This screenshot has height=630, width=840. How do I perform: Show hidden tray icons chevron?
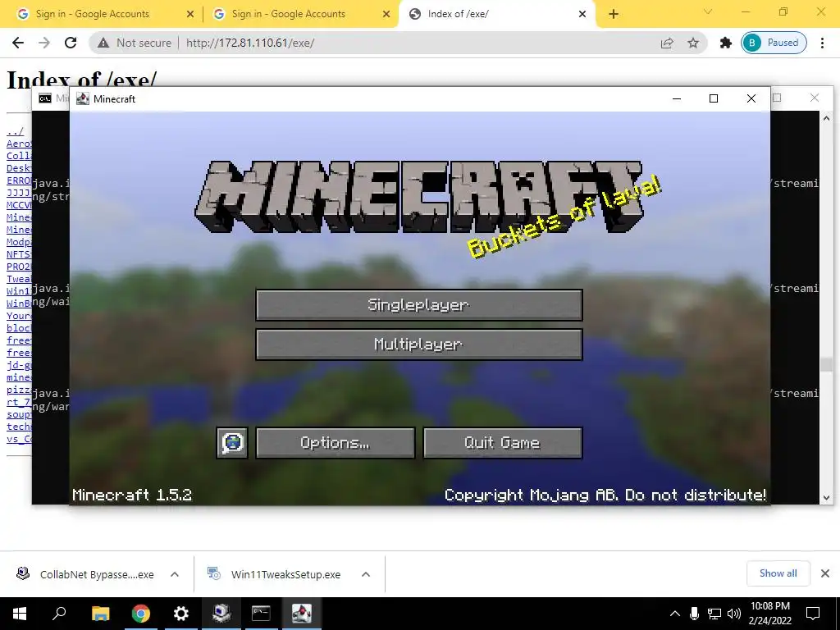pos(675,614)
